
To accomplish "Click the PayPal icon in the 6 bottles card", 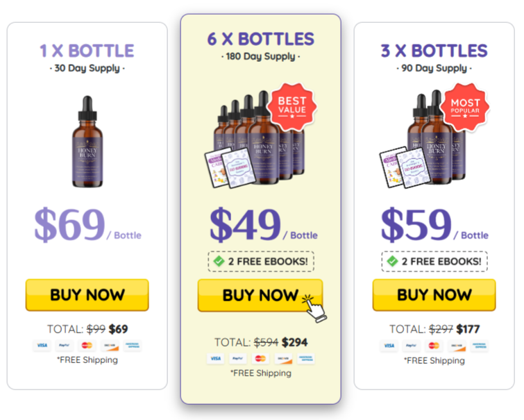I will point(238,358).
